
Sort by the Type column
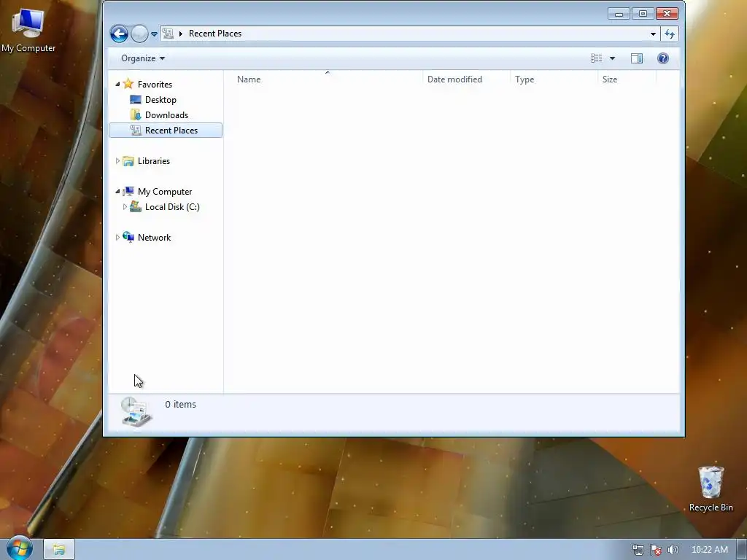554,79
